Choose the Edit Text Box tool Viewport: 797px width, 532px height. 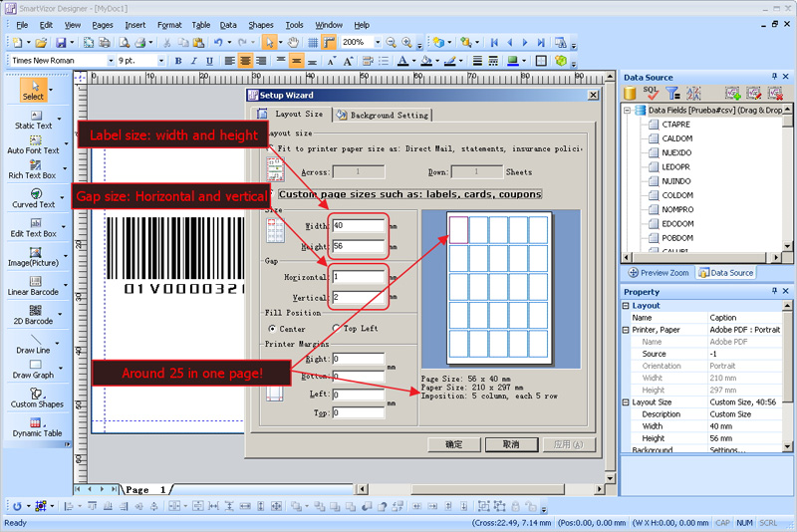[x=34, y=228]
